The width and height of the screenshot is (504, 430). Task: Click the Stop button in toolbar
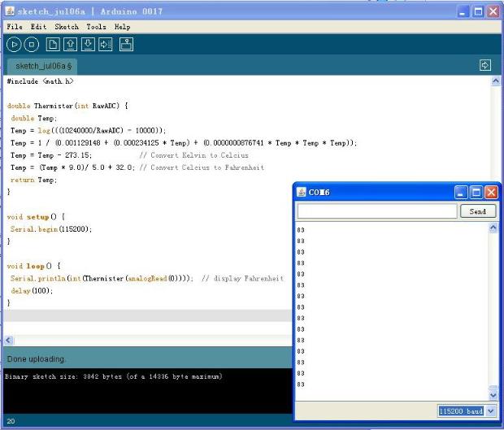pyautogui.click(x=32, y=45)
